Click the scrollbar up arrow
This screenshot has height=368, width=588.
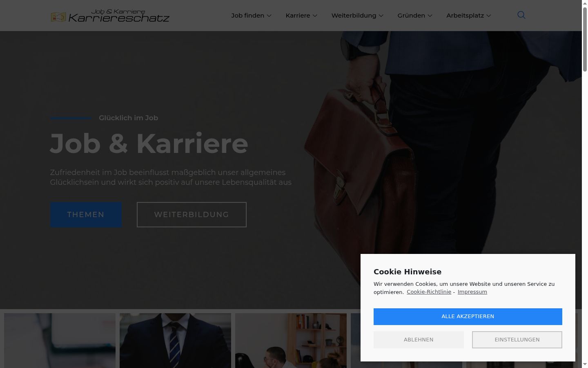(x=585, y=3)
